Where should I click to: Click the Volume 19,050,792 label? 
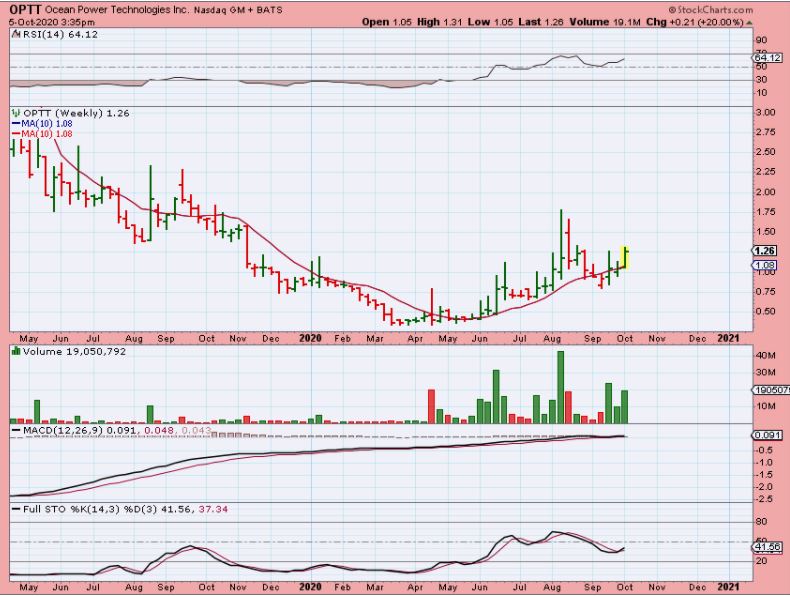pyautogui.click(x=74, y=351)
